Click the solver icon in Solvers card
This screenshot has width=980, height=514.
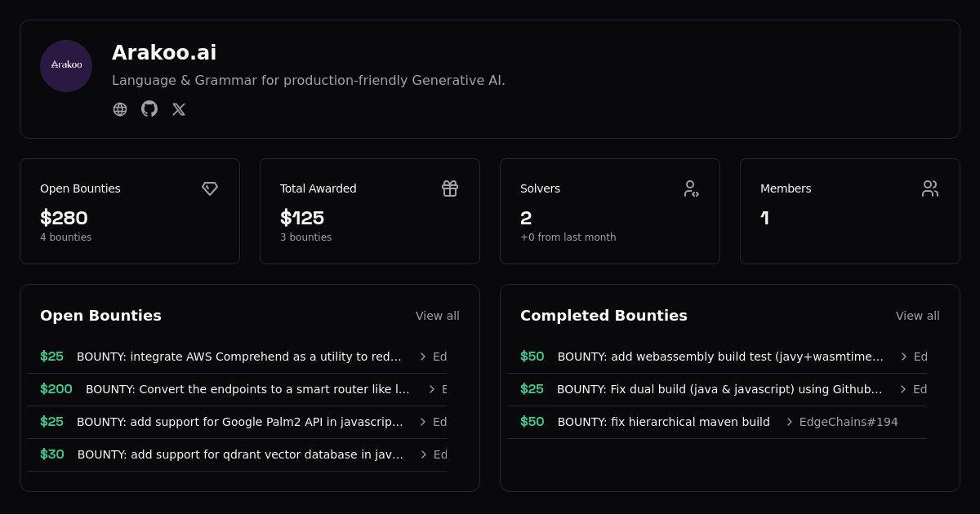(691, 188)
